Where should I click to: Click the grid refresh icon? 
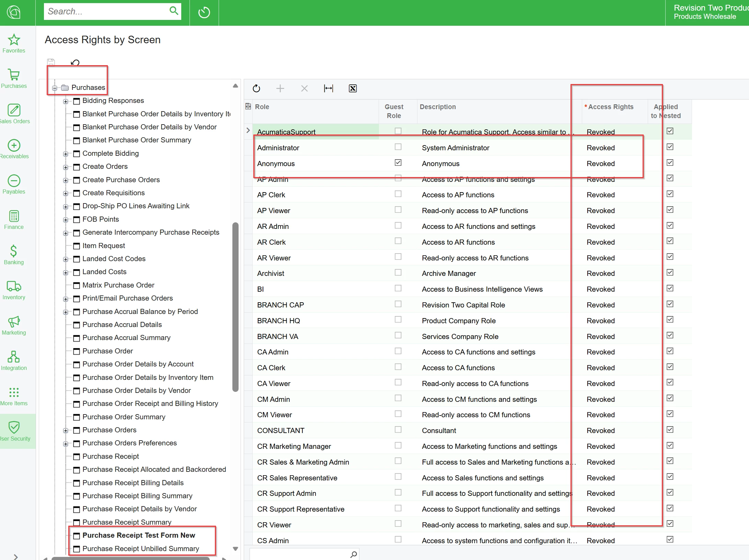256,89
